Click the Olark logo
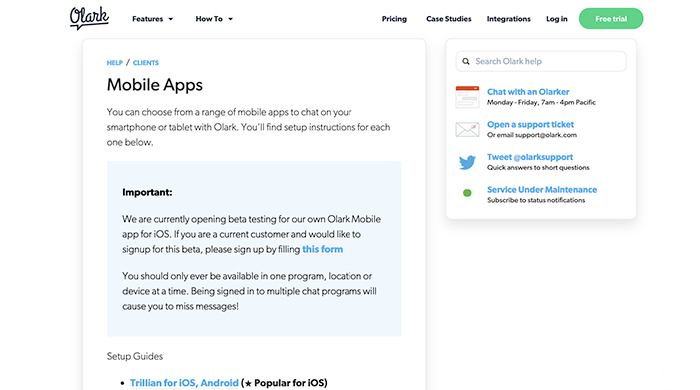The height and width of the screenshot is (390, 700). 89,18
